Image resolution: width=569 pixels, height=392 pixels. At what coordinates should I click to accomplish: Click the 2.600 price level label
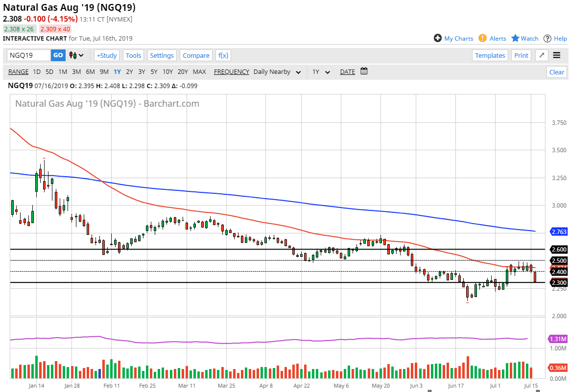click(x=559, y=250)
